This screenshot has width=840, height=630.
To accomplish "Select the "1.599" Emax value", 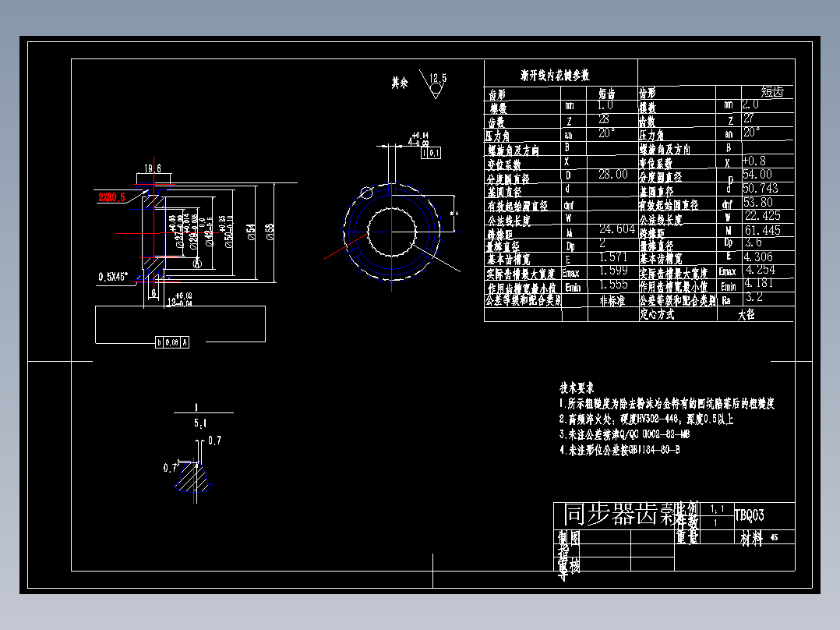I will 612,271.
